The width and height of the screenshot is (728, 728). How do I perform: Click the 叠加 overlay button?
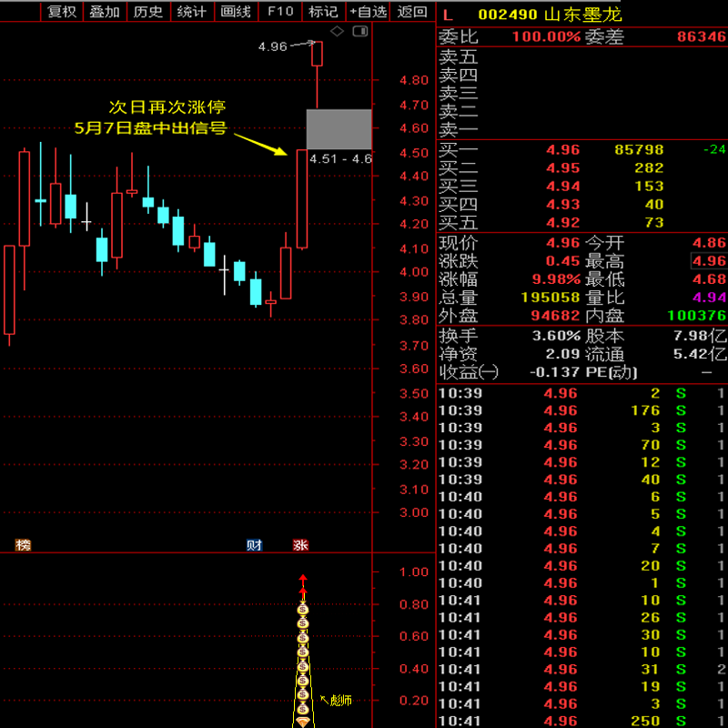(x=105, y=12)
